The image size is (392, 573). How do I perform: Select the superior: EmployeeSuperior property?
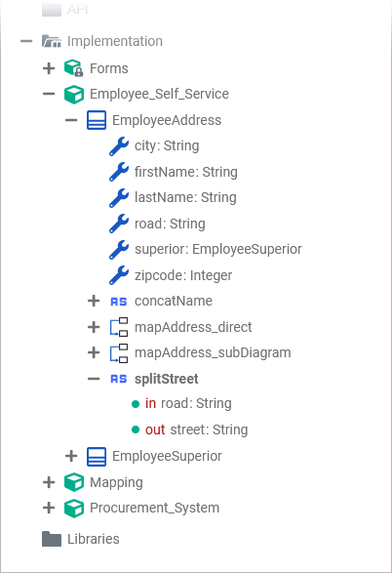click(x=217, y=249)
